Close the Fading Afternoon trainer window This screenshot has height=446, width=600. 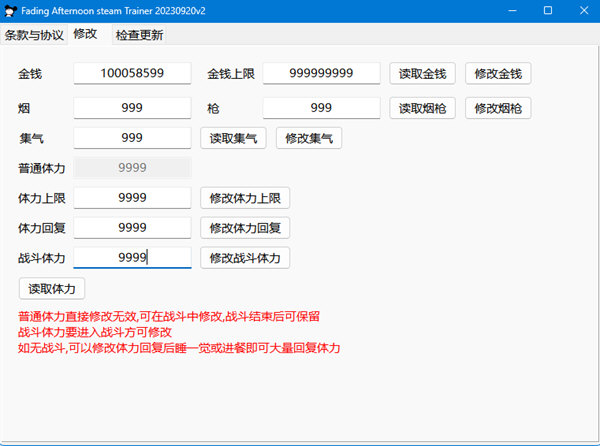584,11
